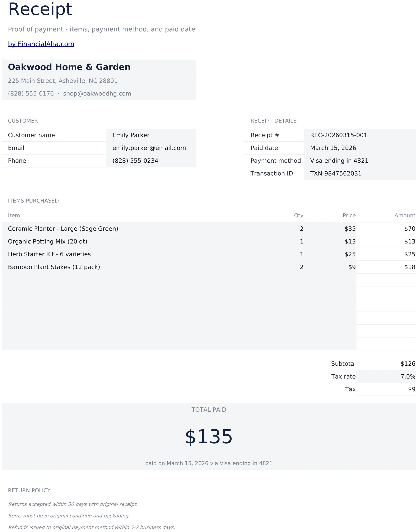Click the 'Phone' label in the customer section
418x532 pixels.
point(17,161)
